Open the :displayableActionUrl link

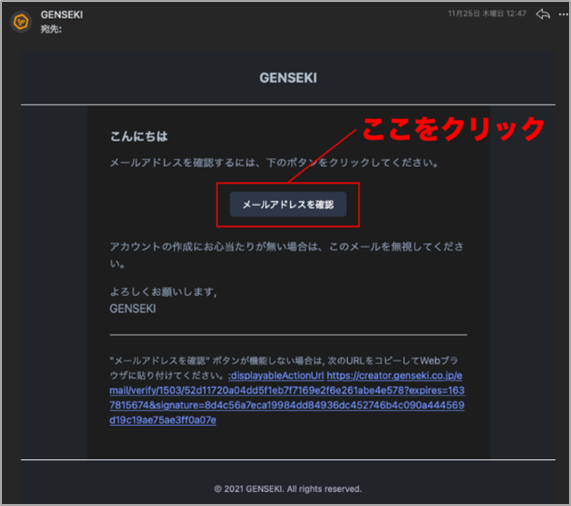[x=276, y=376]
